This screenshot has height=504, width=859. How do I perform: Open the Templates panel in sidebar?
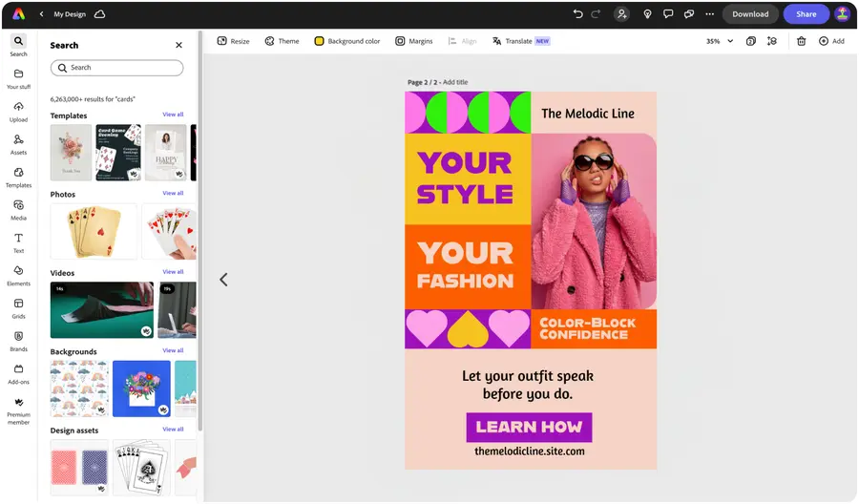(x=19, y=178)
